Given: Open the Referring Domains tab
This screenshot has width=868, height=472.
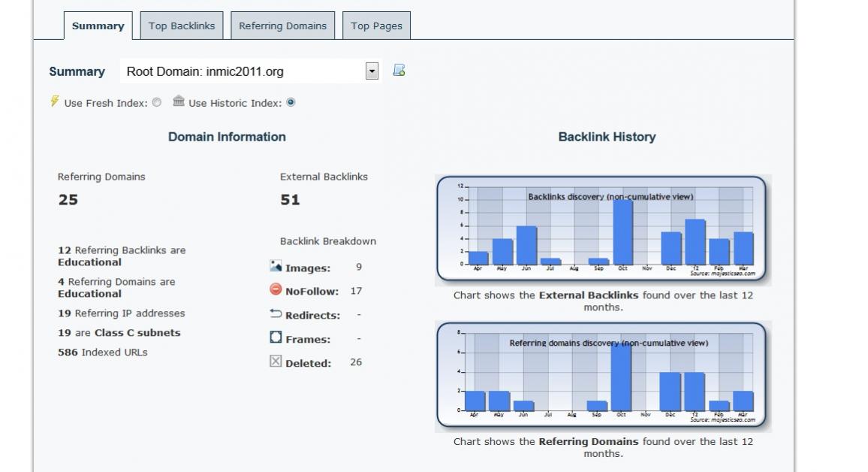Looking at the screenshot, I should pyautogui.click(x=282, y=26).
